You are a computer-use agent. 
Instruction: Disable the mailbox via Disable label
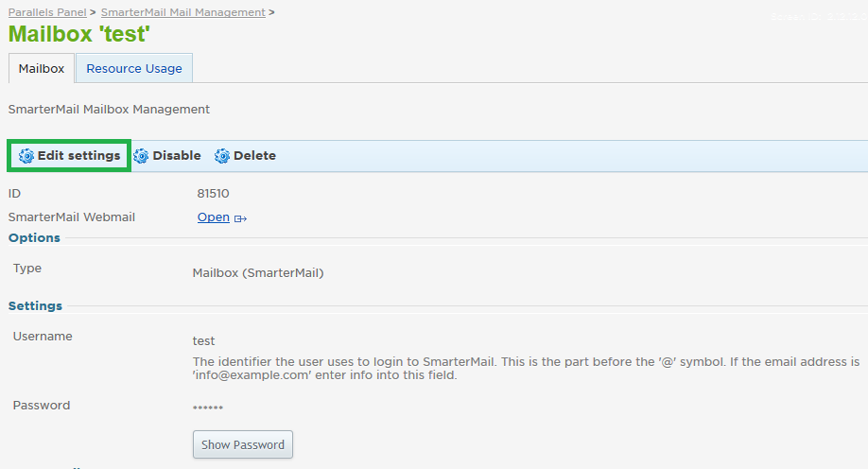[177, 156]
